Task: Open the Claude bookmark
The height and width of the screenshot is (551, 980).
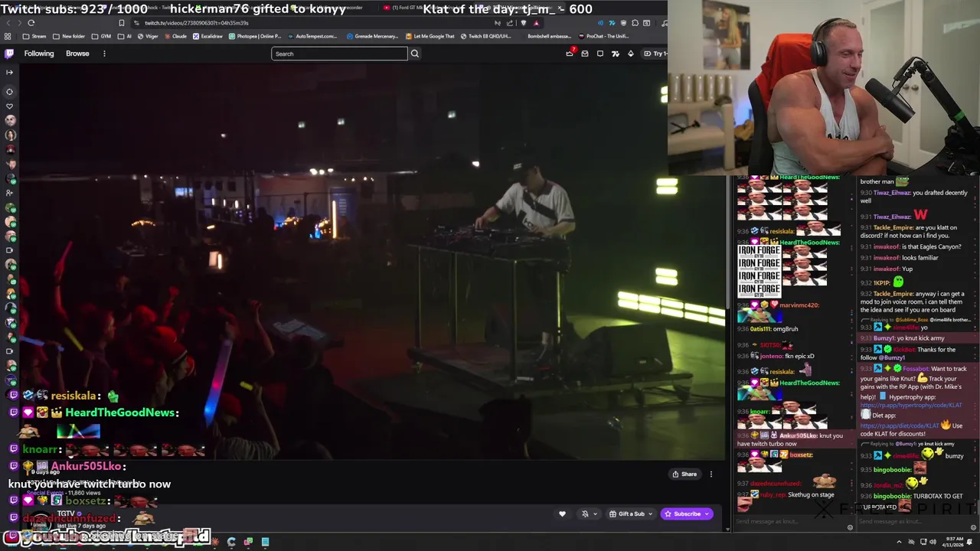Action: (175, 36)
